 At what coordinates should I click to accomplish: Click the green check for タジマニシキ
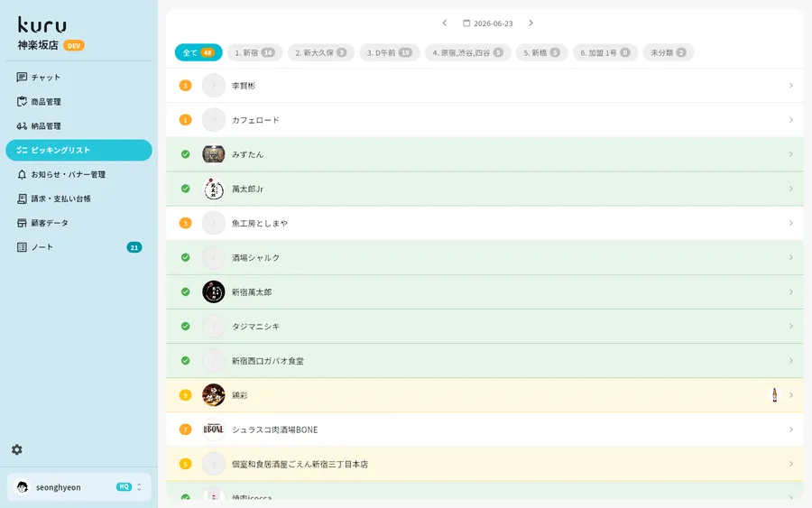[185, 327]
